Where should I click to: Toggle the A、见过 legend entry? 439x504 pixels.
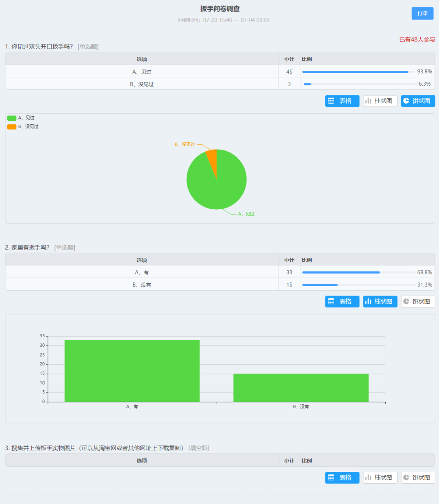(x=21, y=117)
